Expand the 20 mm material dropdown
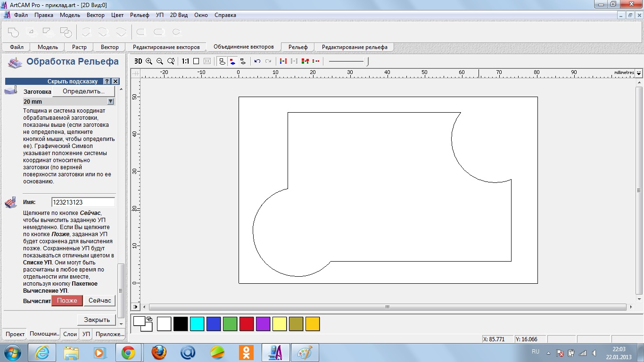This screenshot has height=362, width=644. pos(110,101)
